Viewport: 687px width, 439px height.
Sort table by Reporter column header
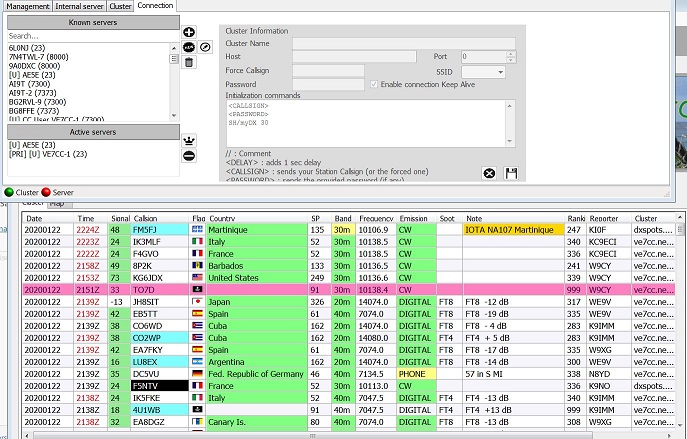(x=609, y=218)
